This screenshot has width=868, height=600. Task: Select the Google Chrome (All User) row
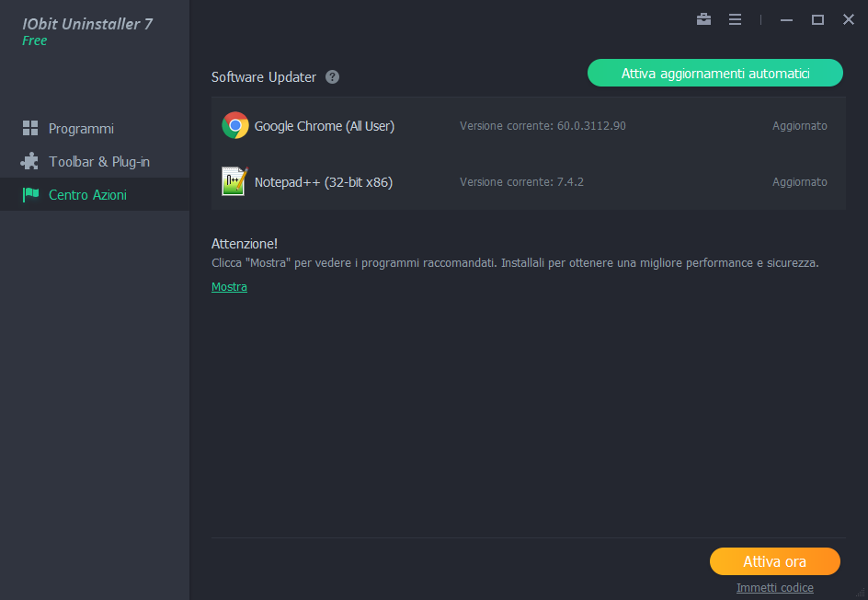tap(324, 126)
